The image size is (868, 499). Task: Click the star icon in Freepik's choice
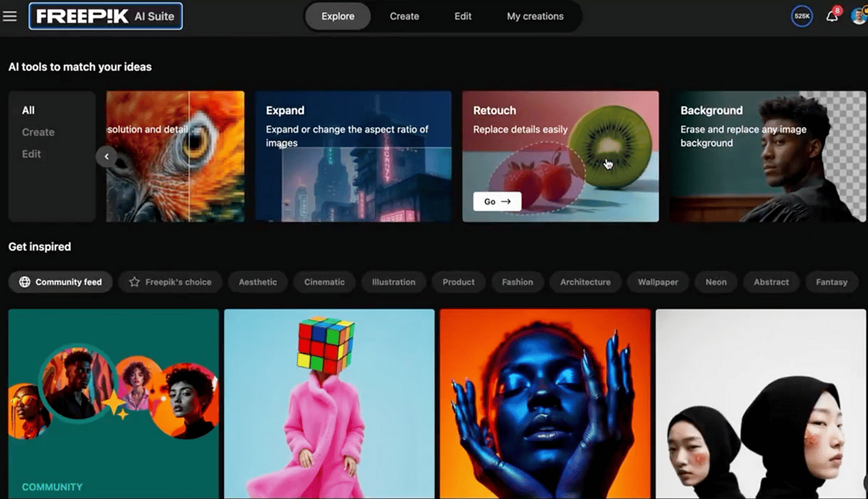[134, 282]
